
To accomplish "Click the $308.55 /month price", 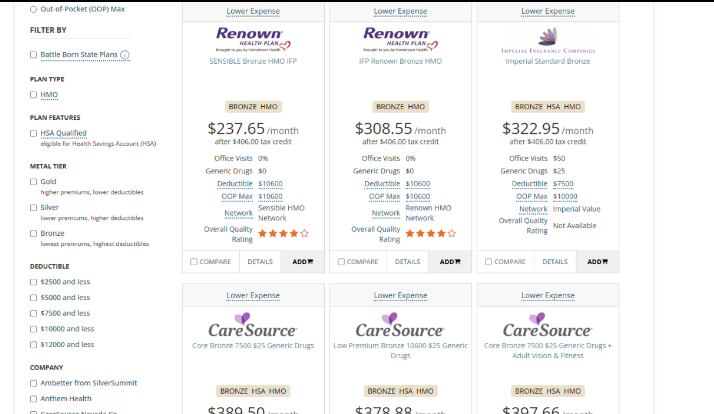I will (401, 129).
